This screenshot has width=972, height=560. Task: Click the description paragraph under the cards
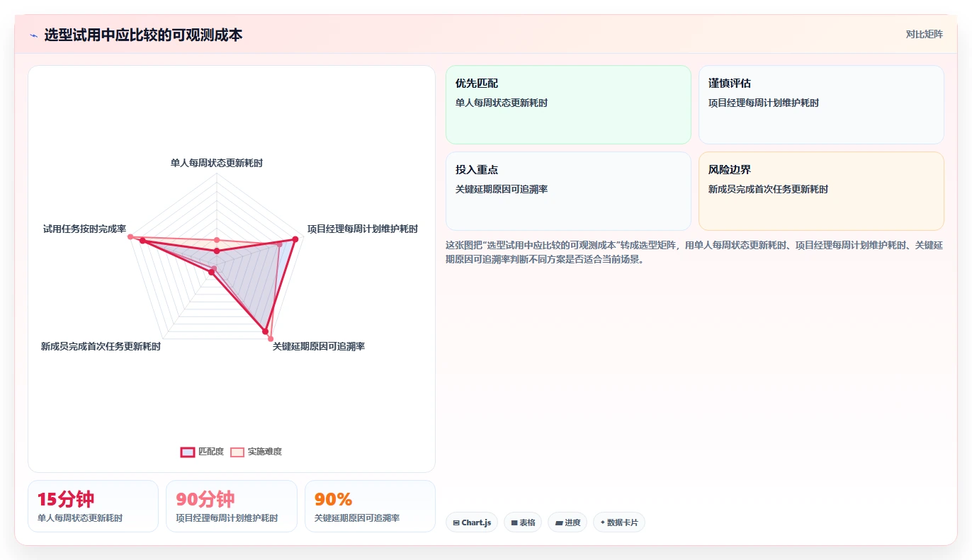[694, 252]
